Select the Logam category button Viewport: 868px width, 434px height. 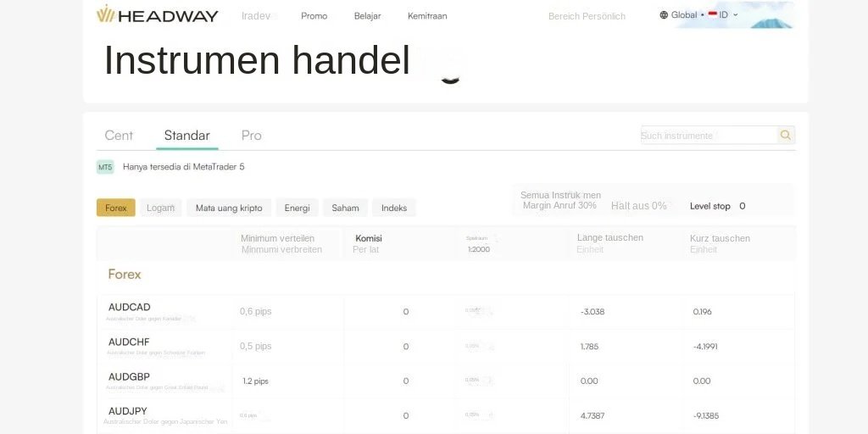pos(160,208)
